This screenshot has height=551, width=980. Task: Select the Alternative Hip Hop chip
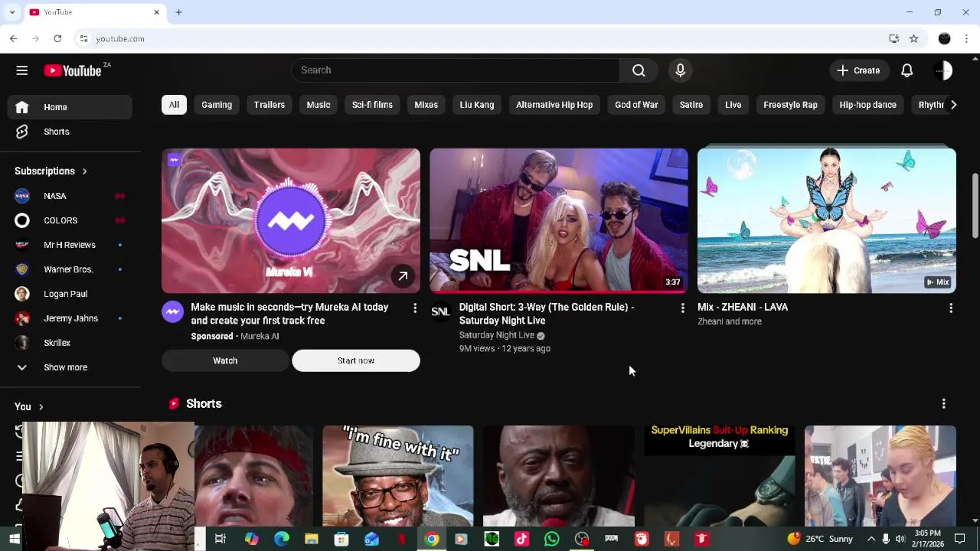[x=554, y=105]
